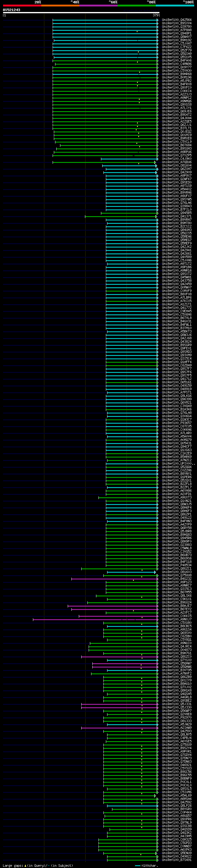This screenshot has width=197, height=868.
Task: Click the =100char. scale legend
Action: tap(146, 866)
